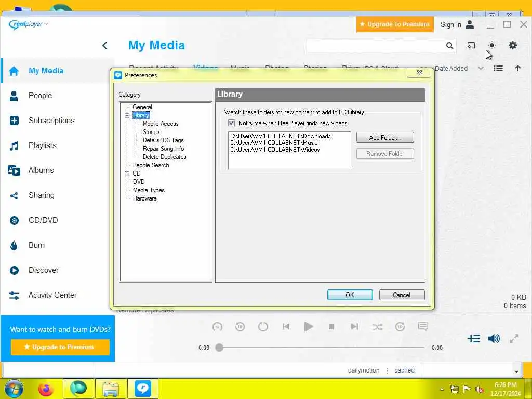Open File Explorer from the taskbar
The width and height of the screenshot is (532, 399).
(x=111, y=389)
